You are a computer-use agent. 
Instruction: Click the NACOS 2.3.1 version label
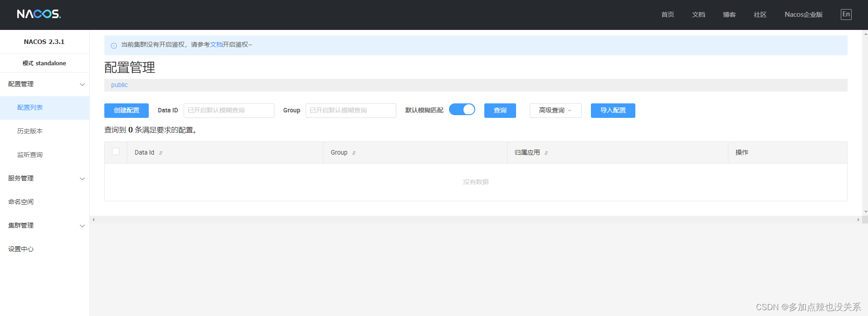coord(44,42)
